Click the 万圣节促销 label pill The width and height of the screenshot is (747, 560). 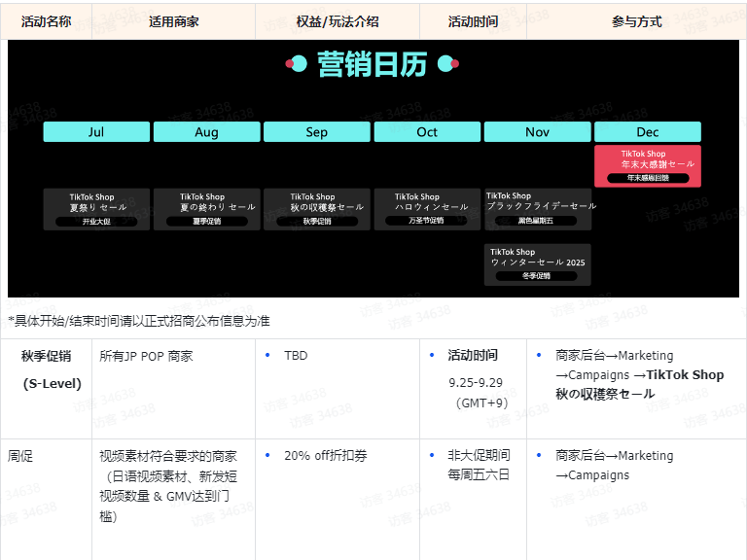point(426,221)
